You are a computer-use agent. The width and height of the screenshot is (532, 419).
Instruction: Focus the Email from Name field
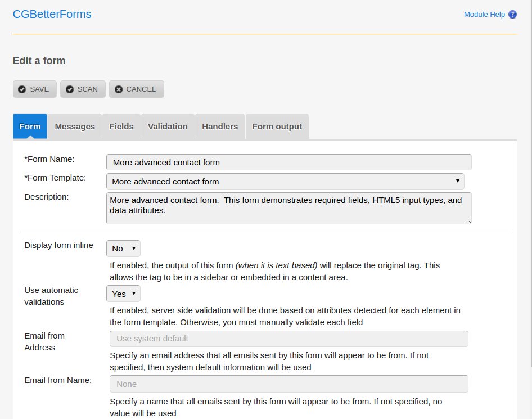288,384
